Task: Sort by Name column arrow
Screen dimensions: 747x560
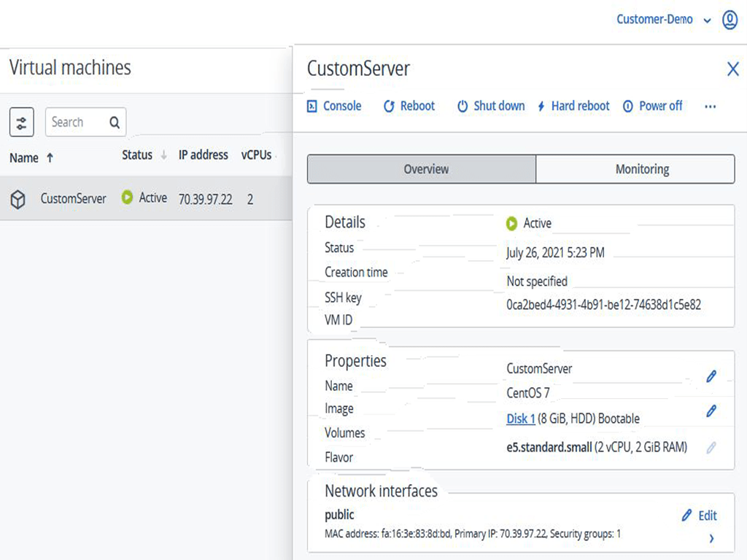Action: [x=50, y=157]
